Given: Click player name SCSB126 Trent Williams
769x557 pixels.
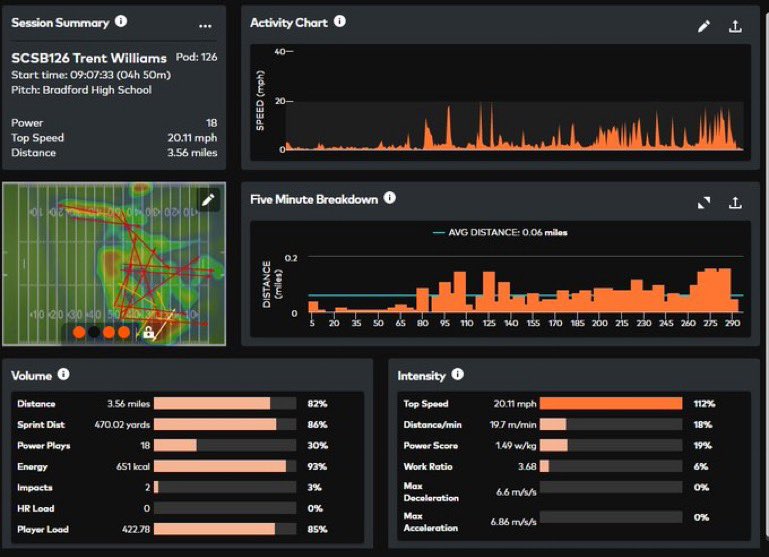Looking at the screenshot, I should pos(89,58).
